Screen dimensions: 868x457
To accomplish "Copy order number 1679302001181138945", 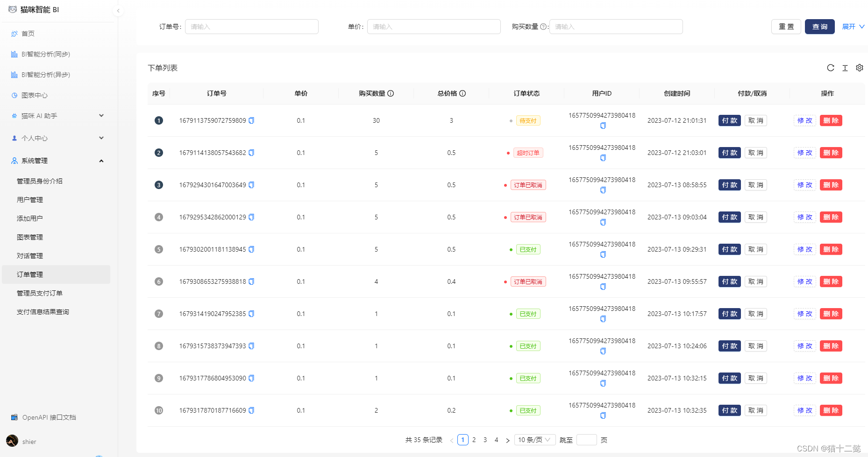I will pos(251,249).
